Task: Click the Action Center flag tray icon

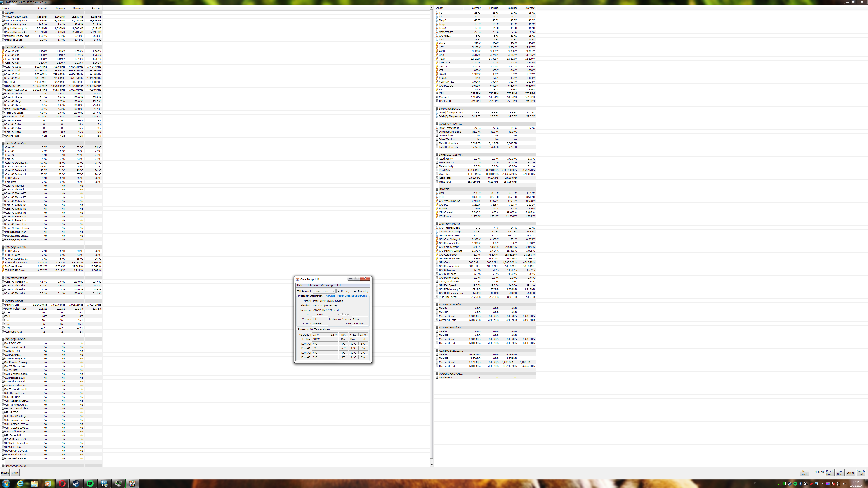Action: click(x=833, y=484)
